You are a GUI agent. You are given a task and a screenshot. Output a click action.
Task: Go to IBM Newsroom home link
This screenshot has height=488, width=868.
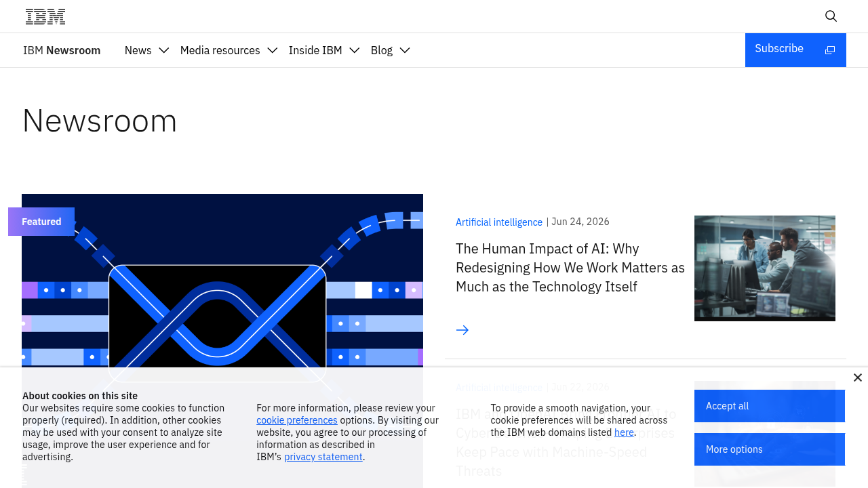click(x=62, y=50)
